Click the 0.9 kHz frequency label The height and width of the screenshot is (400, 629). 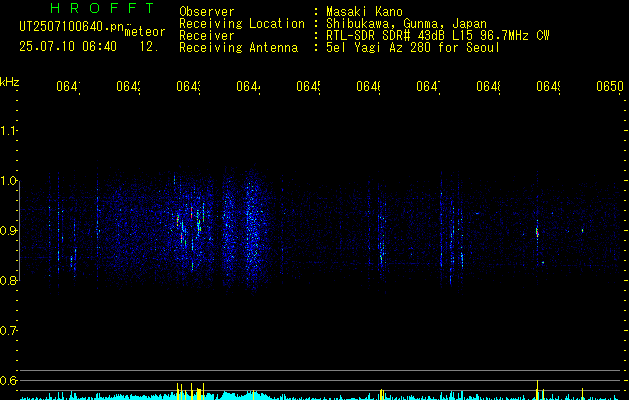point(8,230)
